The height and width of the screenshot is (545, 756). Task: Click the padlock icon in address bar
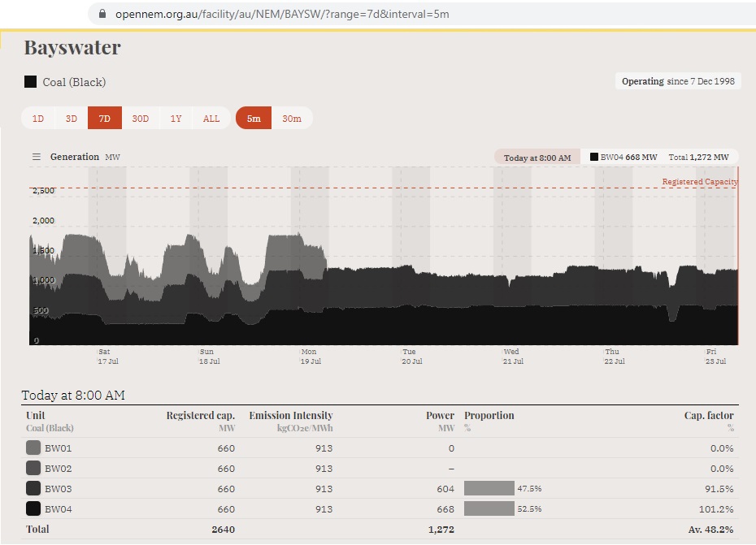click(102, 14)
